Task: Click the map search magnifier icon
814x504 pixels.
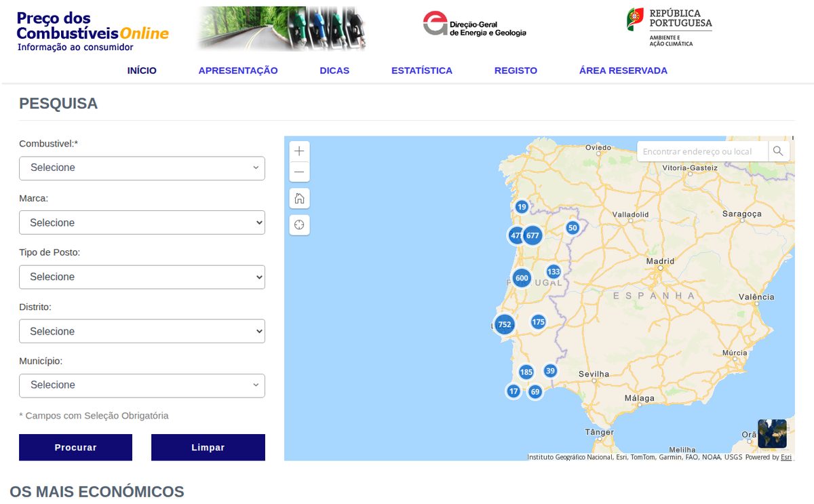Action: coord(779,151)
